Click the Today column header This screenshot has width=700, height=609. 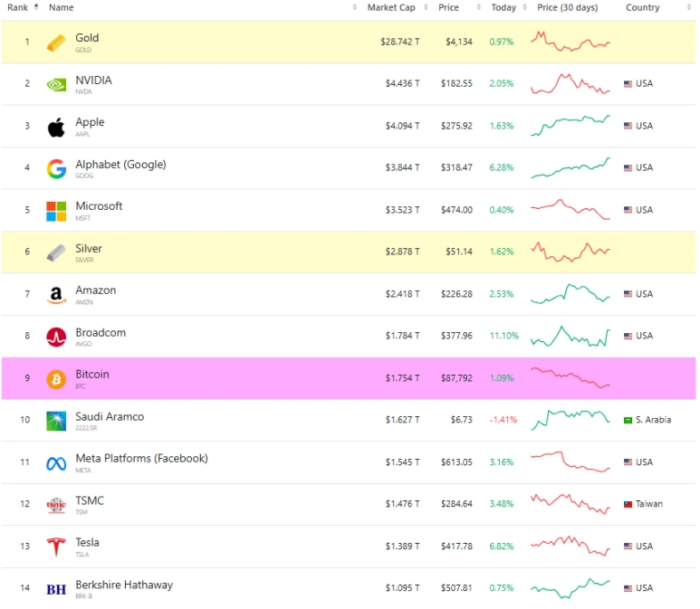point(503,7)
